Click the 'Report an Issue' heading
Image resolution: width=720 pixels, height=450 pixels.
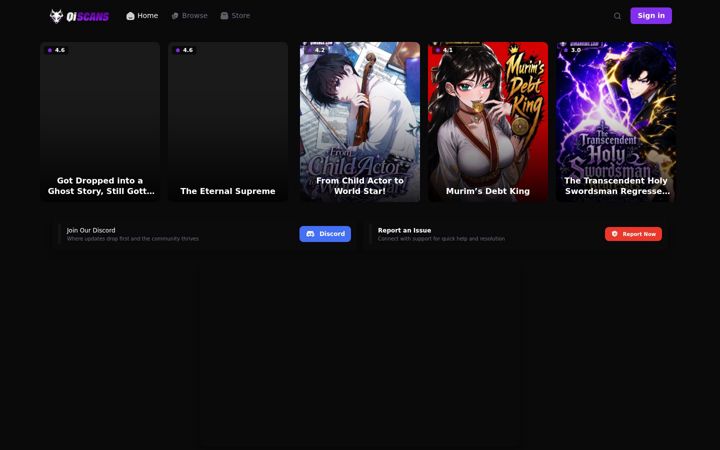pyautogui.click(x=405, y=231)
